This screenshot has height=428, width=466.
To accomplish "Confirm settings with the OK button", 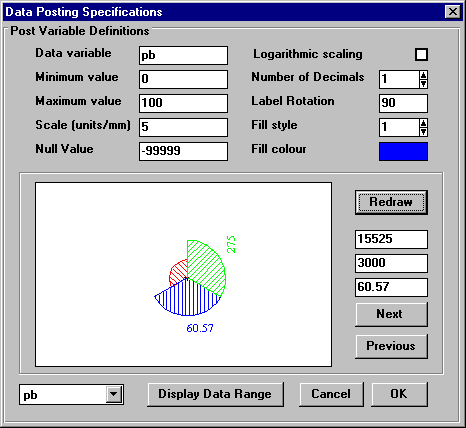I will tap(399, 394).
